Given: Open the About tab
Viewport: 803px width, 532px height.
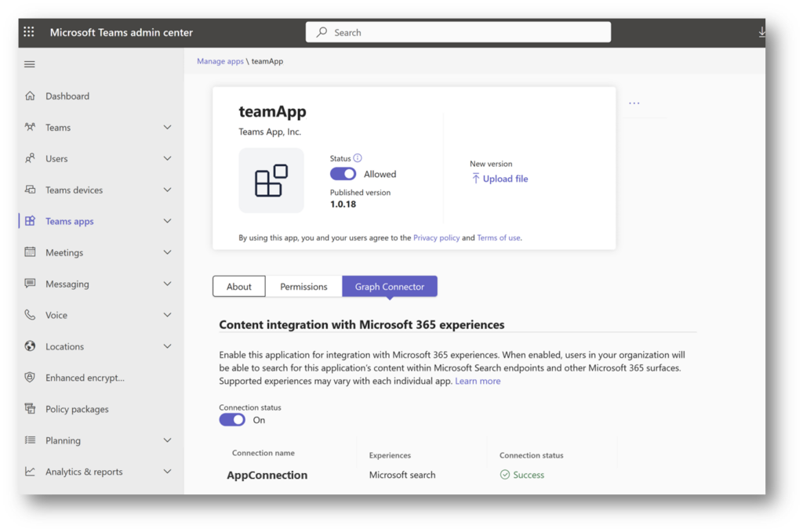Looking at the screenshot, I should click(238, 286).
